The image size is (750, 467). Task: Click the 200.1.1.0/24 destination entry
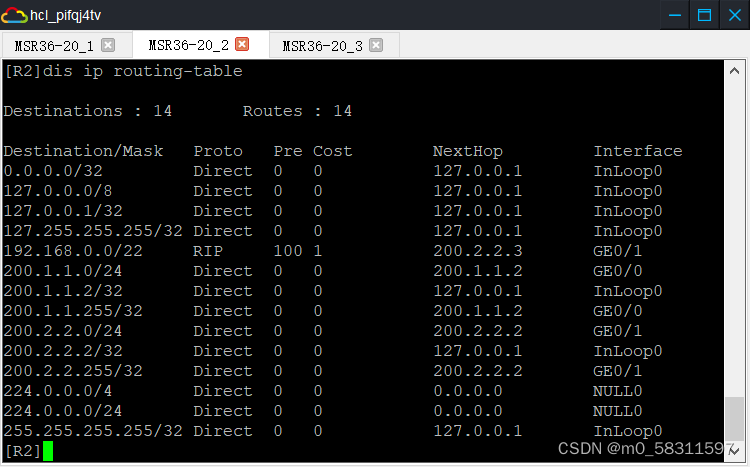coord(63,271)
